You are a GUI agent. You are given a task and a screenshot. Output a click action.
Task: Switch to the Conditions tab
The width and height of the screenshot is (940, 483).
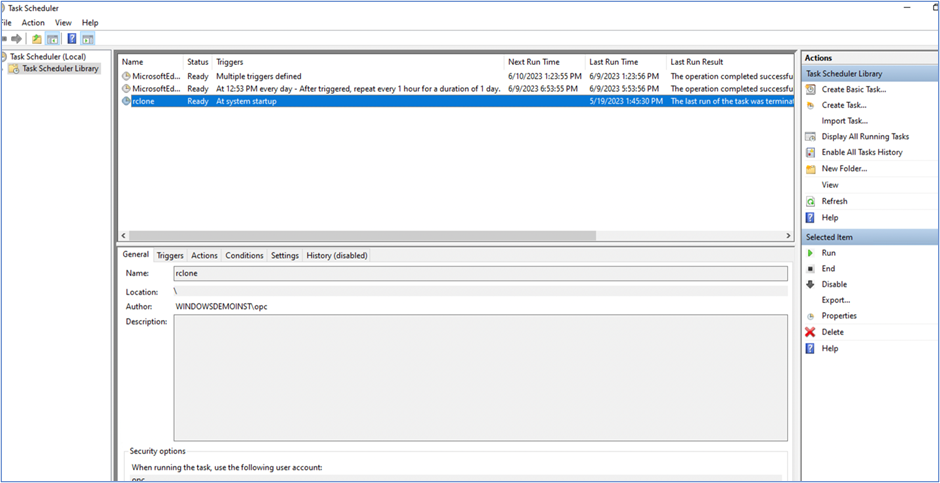point(244,255)
